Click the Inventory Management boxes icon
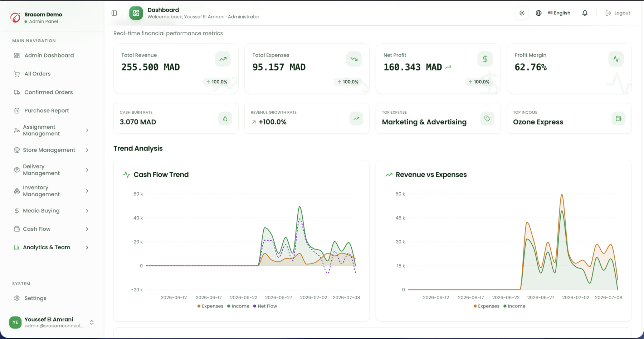Viewport: 644px width, 339px height. 17,191
